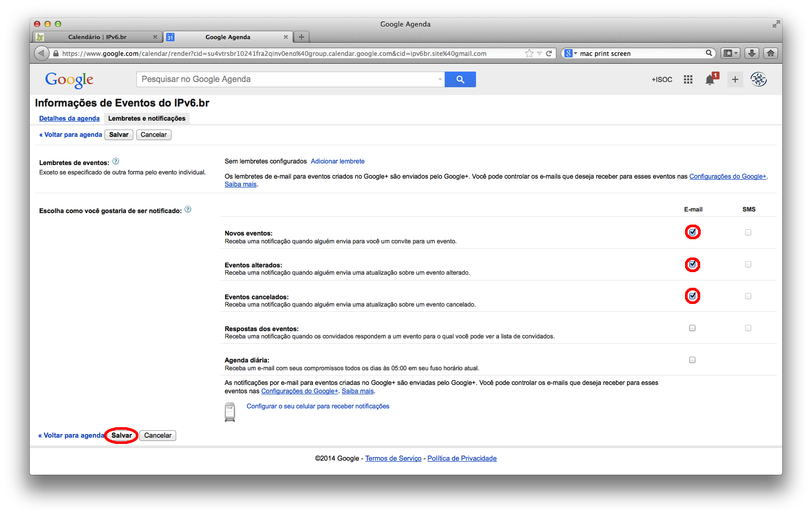Click bottom Voltar para agenda link
Viewport: 812px width, 516px height.
[x=72, y=436]
